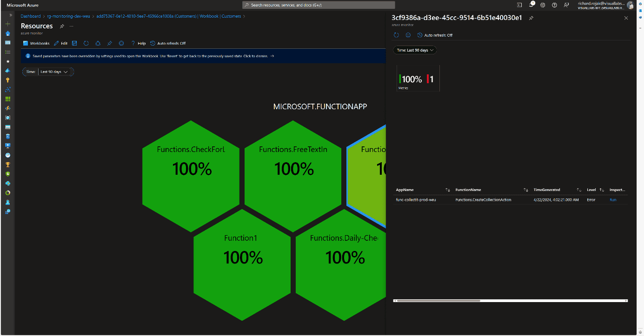The image size is (644, 336).
Task: Click the Create a resource plus icon
Action: tap(7, 24)
